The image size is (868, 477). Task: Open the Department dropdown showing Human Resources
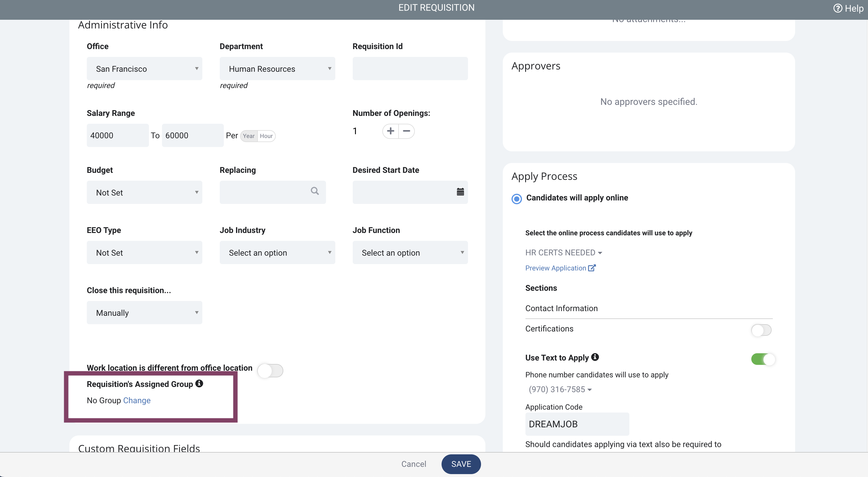point(277,69)
